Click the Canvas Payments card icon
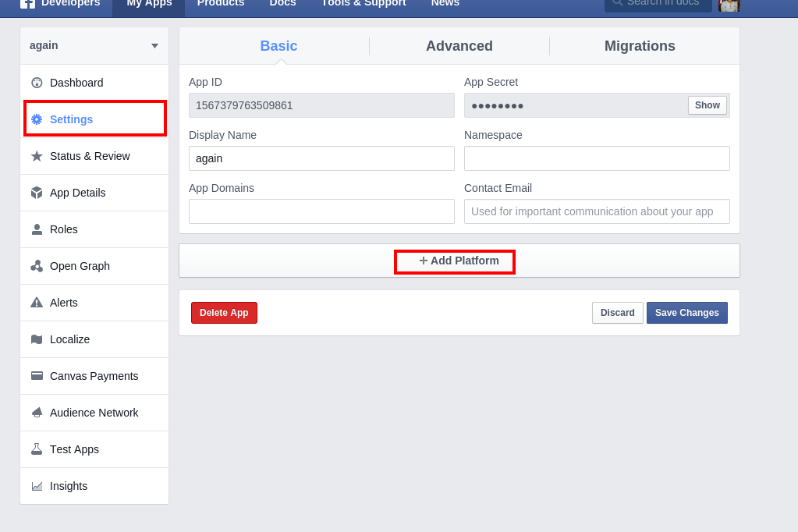 point(37,376)
